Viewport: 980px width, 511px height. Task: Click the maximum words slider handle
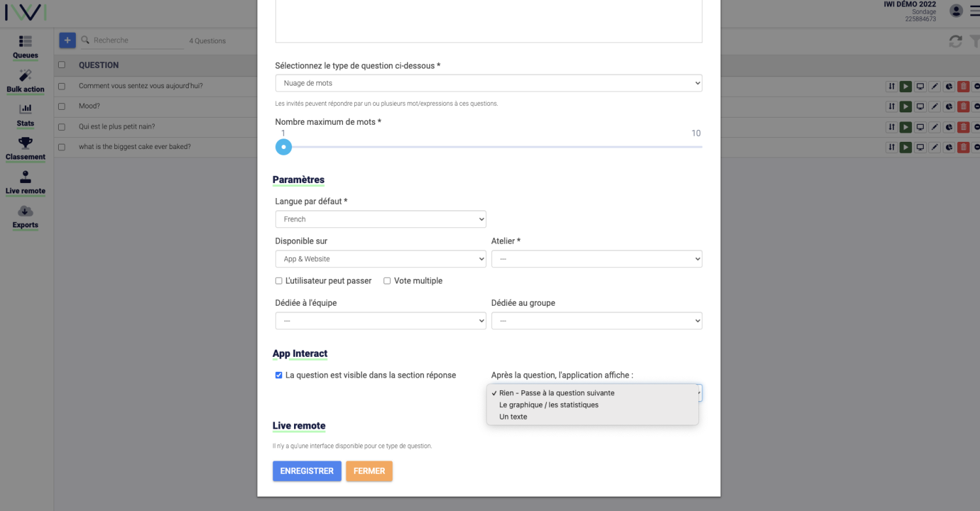coord(283,147)
